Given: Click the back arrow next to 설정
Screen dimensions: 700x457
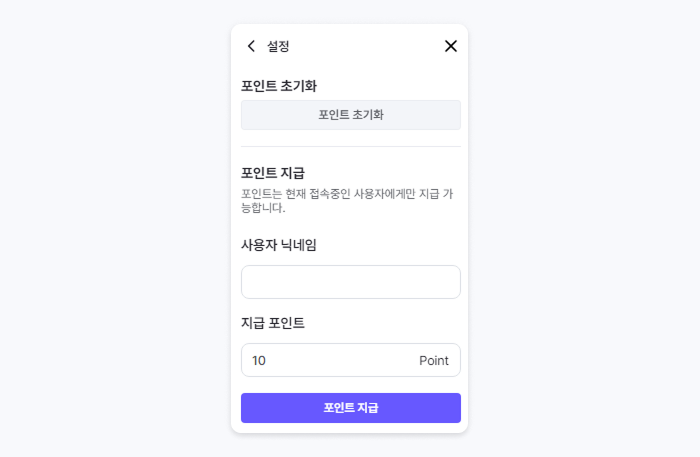Looking at the screenshot, I should pyautogui.click(x=251, y=46).
